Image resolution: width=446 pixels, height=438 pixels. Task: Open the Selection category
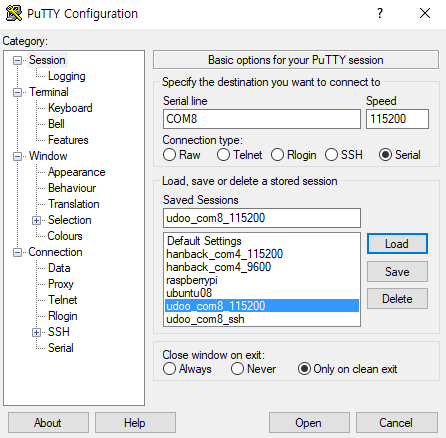[x=69, y=220]
